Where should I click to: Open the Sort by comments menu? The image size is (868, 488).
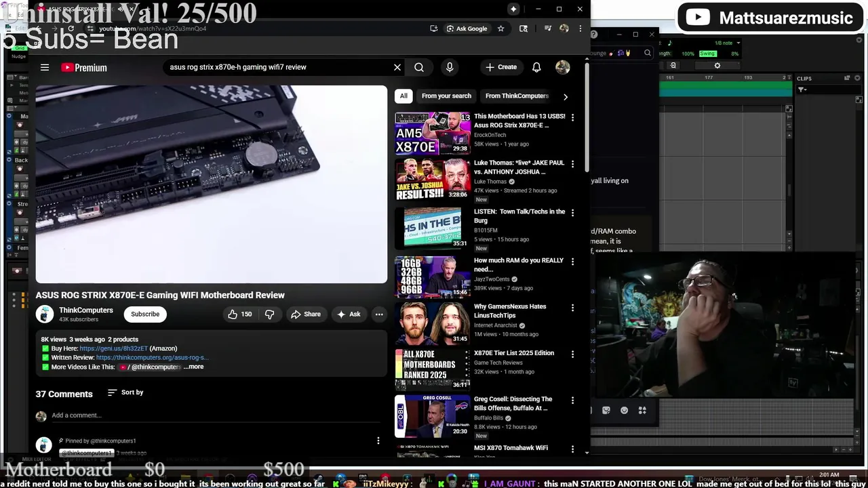(125, 392)
